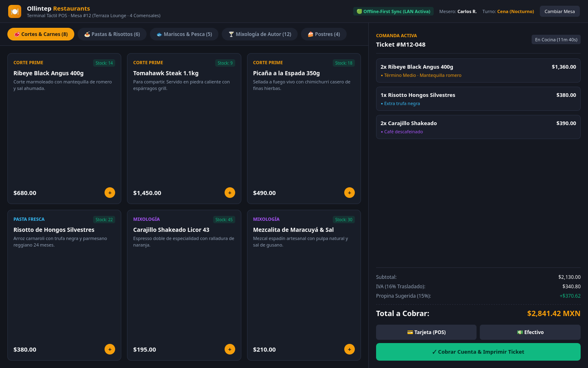The image size is (588, 368).
Task: Click Offline-First Sync status badge
Action: [393, 11]
